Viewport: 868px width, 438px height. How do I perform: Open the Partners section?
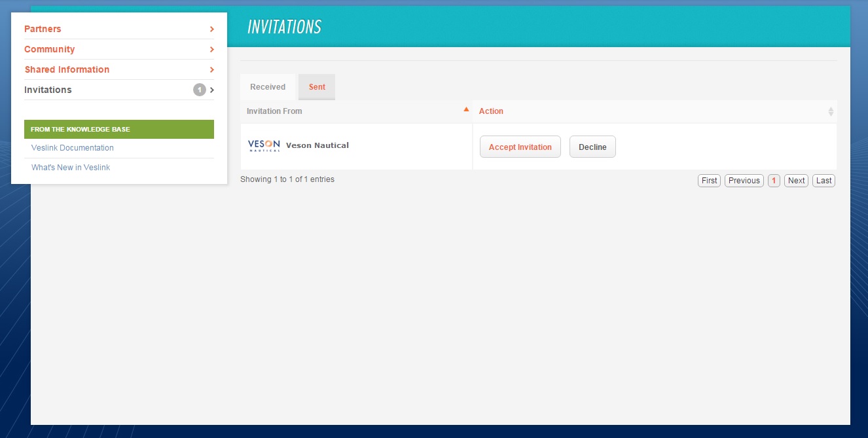[43, 29]
